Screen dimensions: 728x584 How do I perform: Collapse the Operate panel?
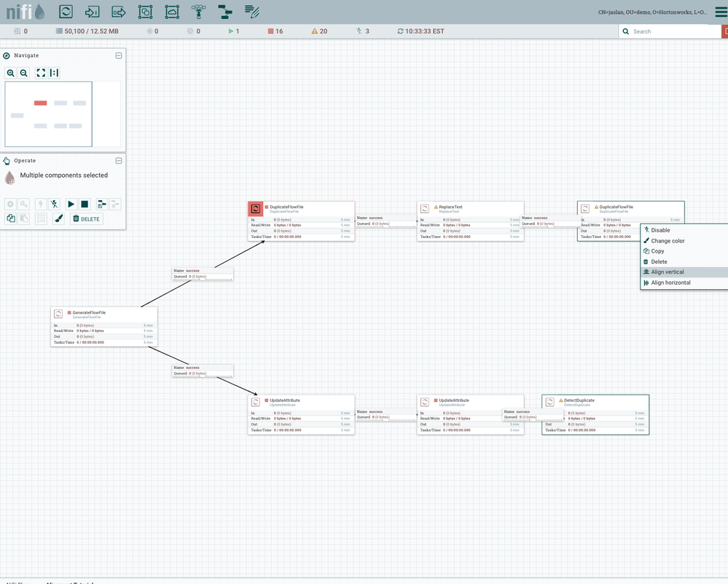tap(118, 160)
